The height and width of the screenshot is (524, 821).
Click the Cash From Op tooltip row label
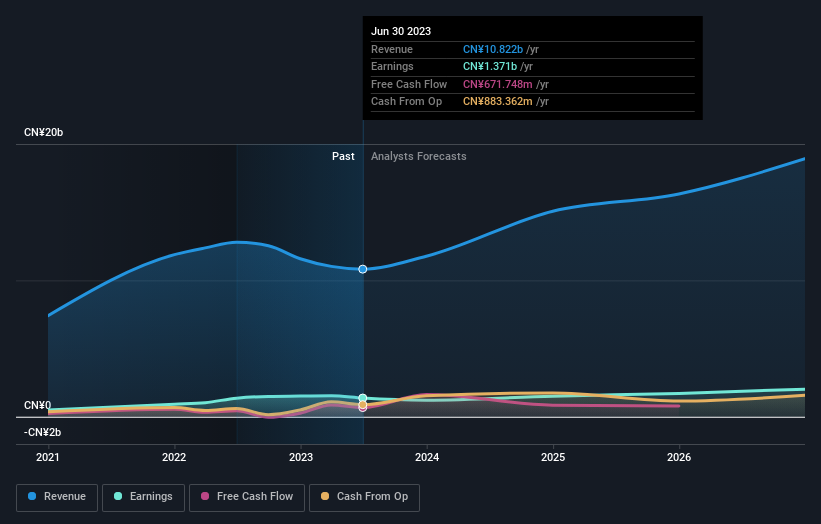point(406,102)
